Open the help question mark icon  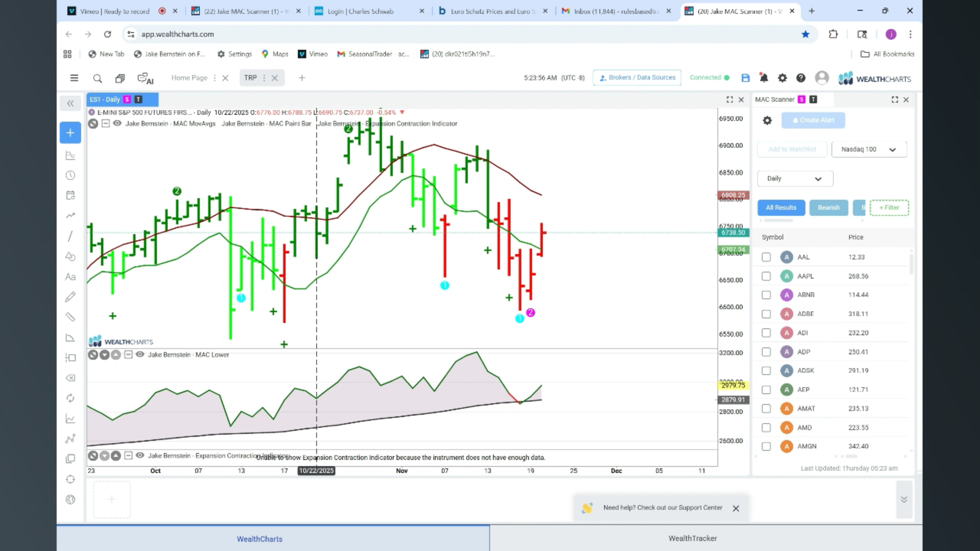tap(801, 78)
